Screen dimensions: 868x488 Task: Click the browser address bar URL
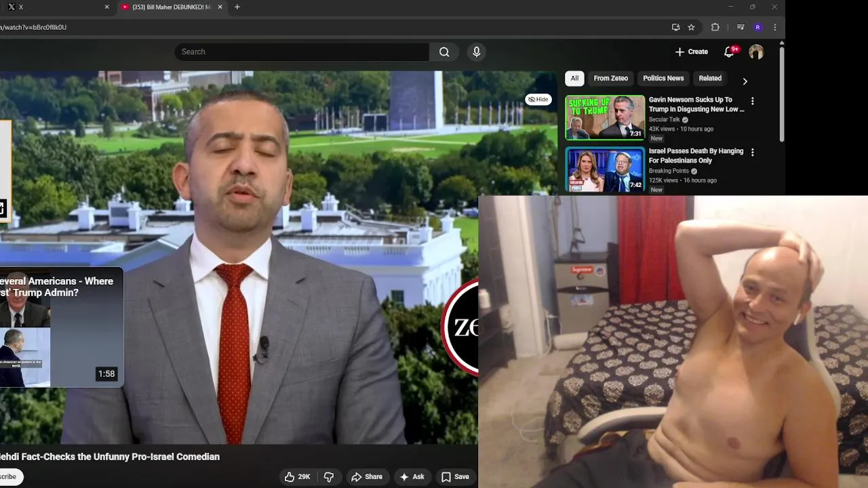click(x=33, y=27)
